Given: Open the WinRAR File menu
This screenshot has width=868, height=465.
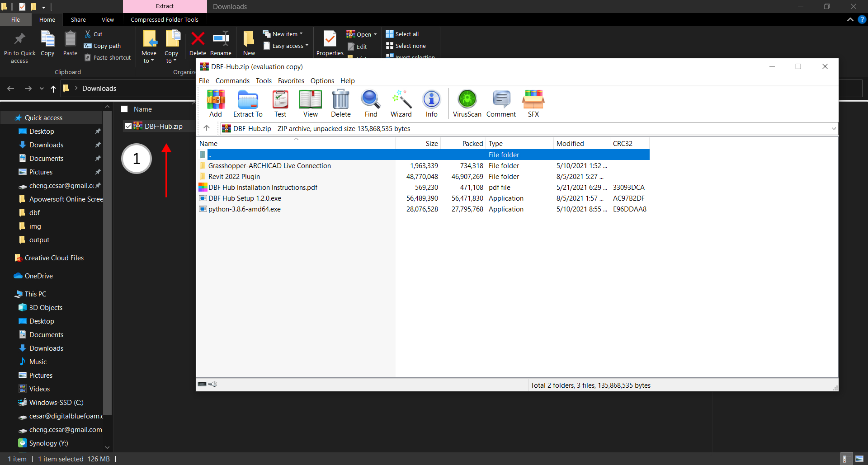Looking at the screenshot, I should tap(204, 81).
